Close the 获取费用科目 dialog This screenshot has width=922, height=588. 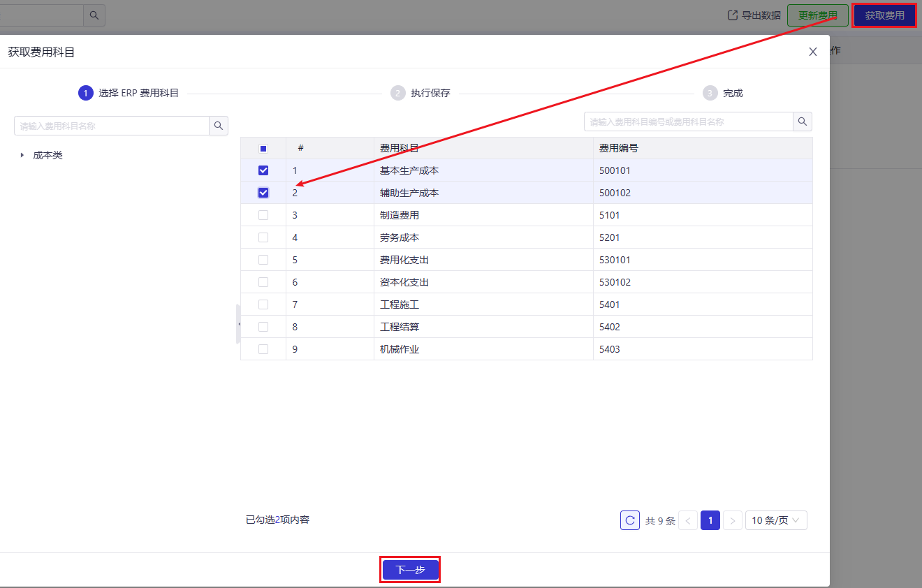tap(812, 52)
